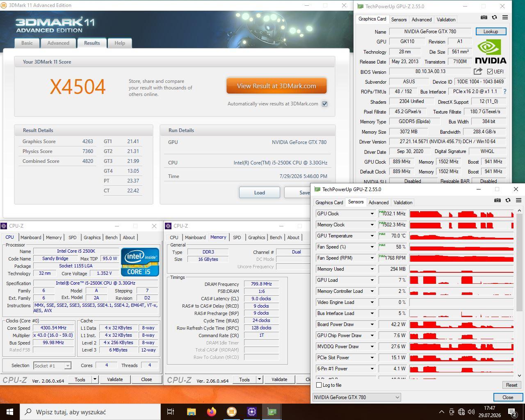Switch to 3DMark via its taskbar icon
This screenshot has height=420, width=525.
coord(232,411)
